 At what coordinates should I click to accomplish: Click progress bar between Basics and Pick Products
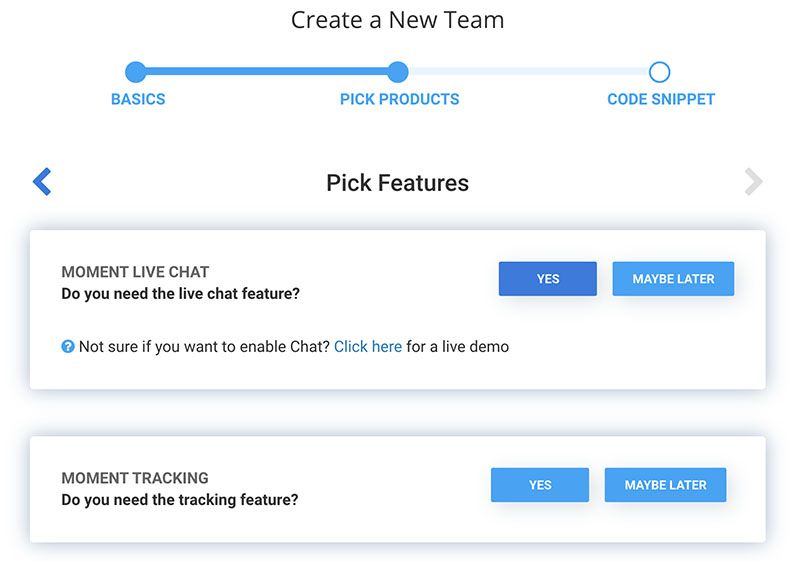coord(267,72)
